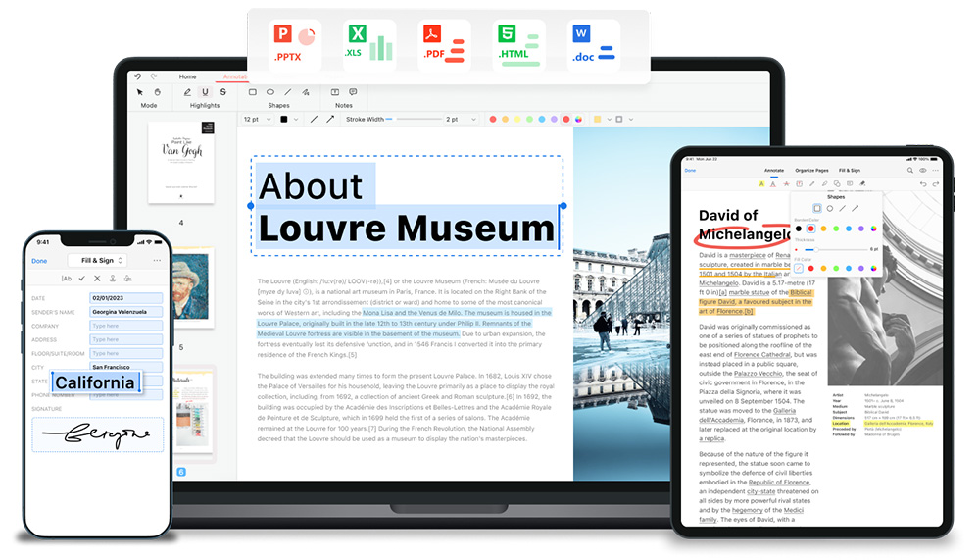The image size is (980, 560).
Task: Select the circle shape in Shapes popup
Action: coord(830,208)
